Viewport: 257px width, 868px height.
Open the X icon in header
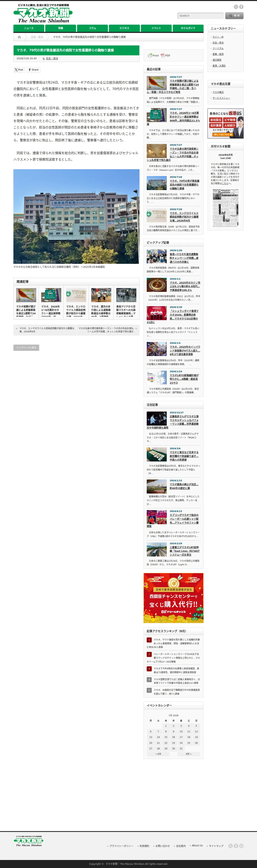click(236, 7)
